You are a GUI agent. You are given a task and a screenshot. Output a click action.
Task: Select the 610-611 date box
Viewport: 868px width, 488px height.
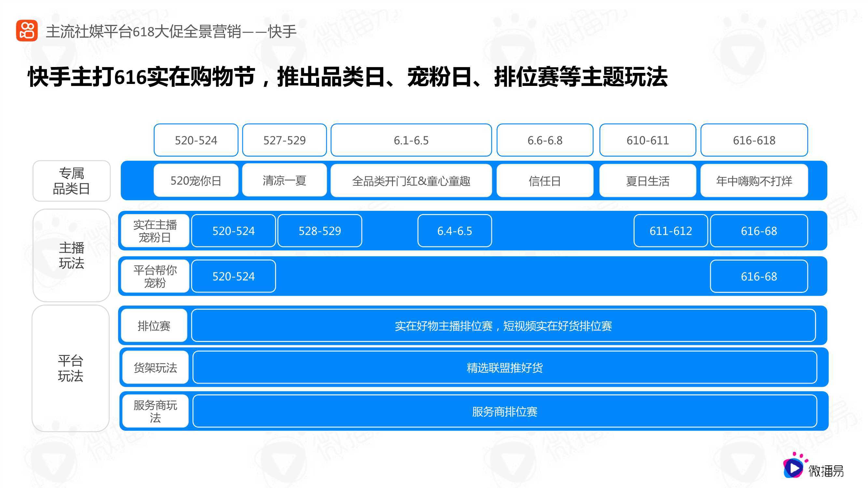(x=648, y=140)
